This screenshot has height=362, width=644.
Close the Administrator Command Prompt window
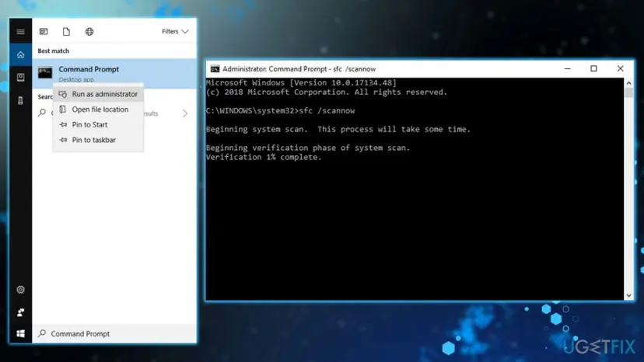(620, 69)
